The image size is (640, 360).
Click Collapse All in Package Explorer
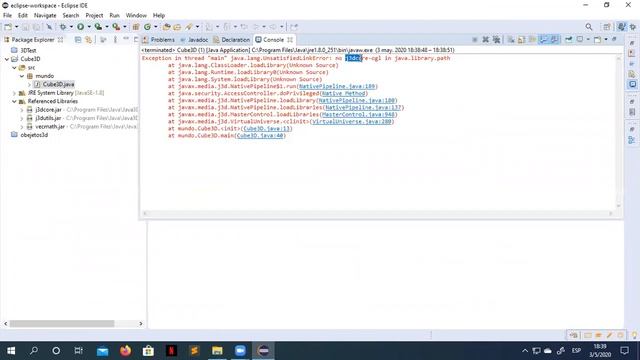(x=78, y=40)
